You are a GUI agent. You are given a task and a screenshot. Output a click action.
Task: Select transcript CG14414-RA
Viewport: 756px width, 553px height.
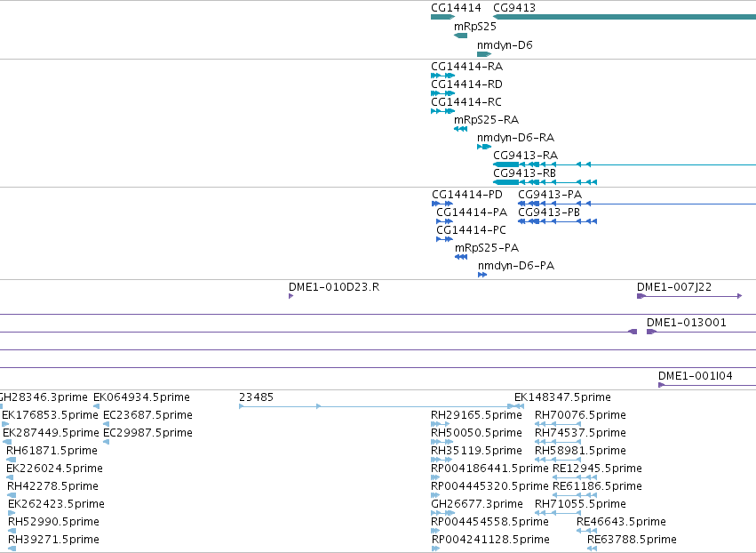coord(466,67)
